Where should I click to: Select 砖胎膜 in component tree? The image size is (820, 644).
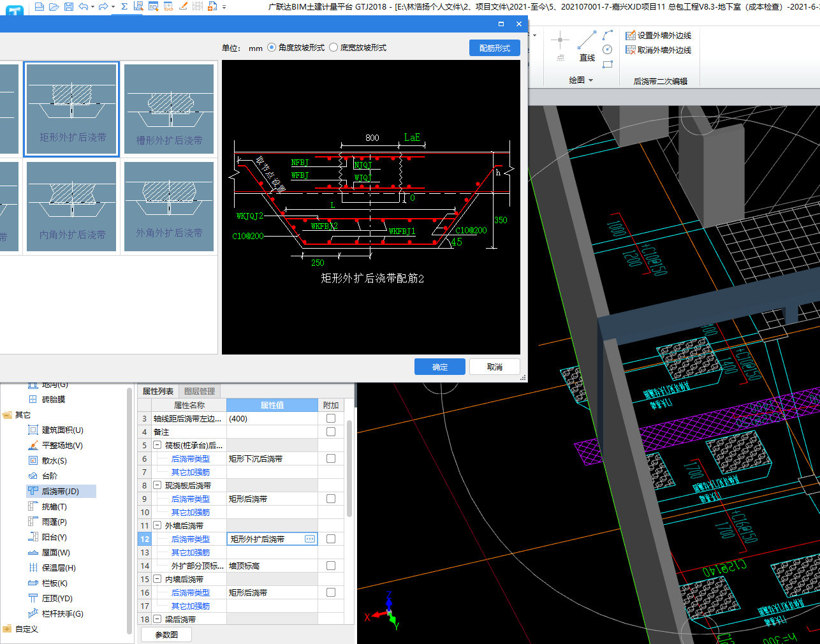(x=47, y=400)
